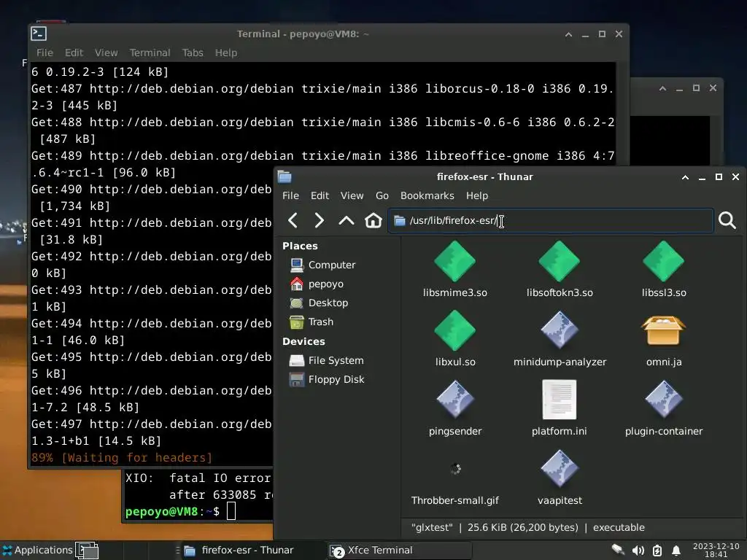
Task: Open Thunar Edit menu
Action: 320,195
